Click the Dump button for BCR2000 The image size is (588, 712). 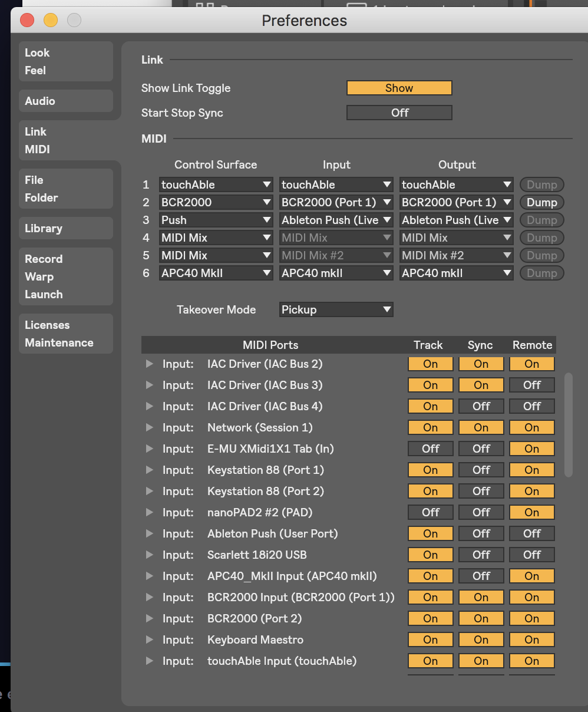pos(542,202)
